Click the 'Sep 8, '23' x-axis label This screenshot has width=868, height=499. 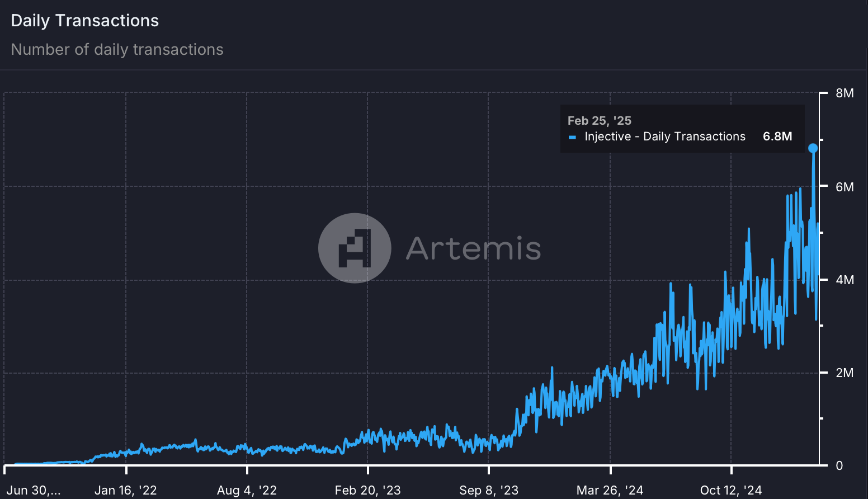pyautogui.click(x=489, y=491)
